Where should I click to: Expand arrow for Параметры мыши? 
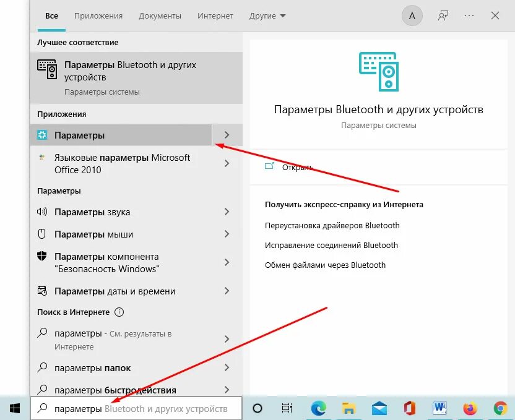227,234
